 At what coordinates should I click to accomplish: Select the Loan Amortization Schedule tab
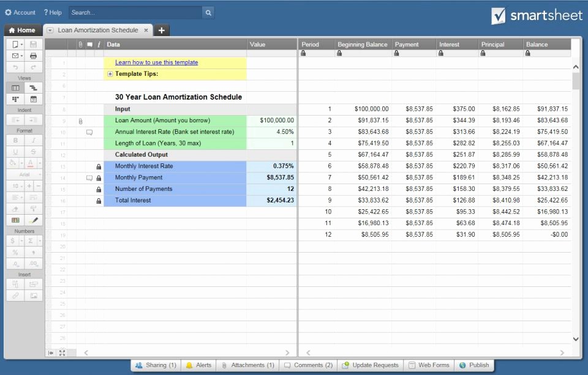click(x=98, y=31)
